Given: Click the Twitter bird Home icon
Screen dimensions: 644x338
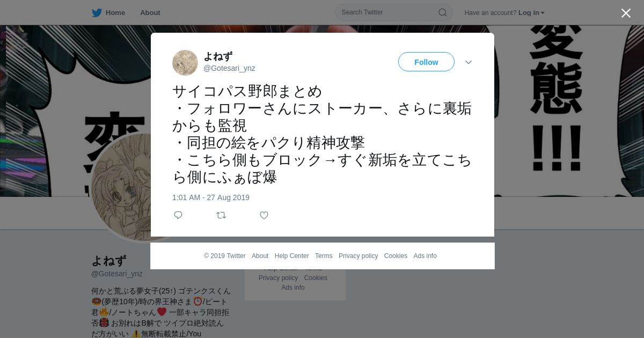Looking at the screenshot, I should coord(97,13).
